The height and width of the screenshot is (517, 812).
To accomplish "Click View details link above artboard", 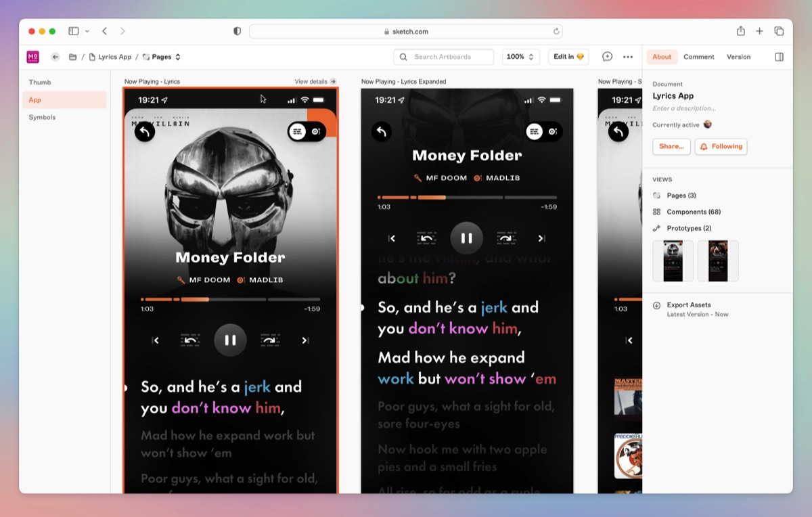I will click(315, 82).
